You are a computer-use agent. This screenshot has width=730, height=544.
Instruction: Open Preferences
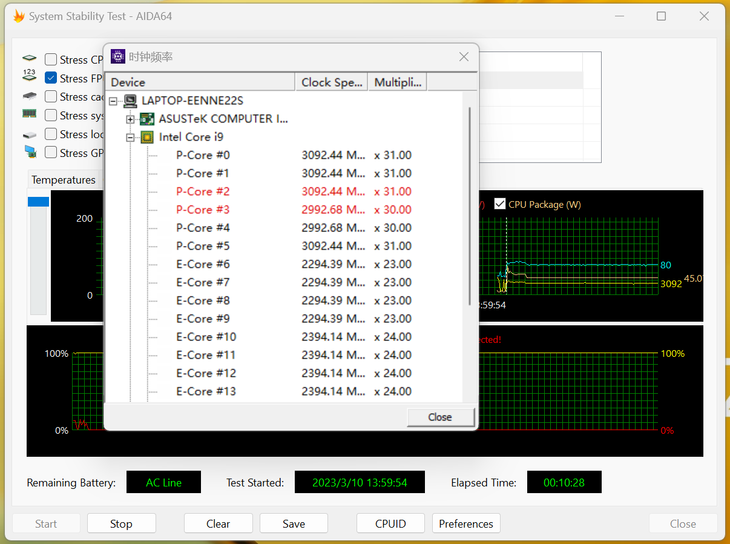[x=466, y=524]
